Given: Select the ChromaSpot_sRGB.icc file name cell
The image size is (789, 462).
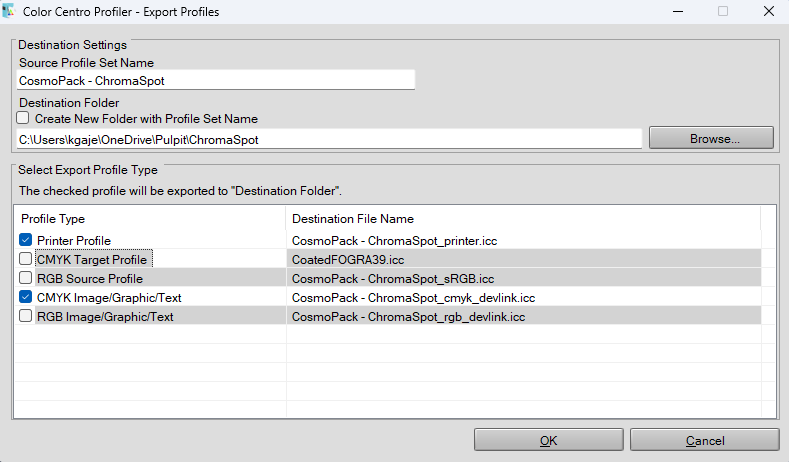Looking at the screenshot, I should coord(523,278).
